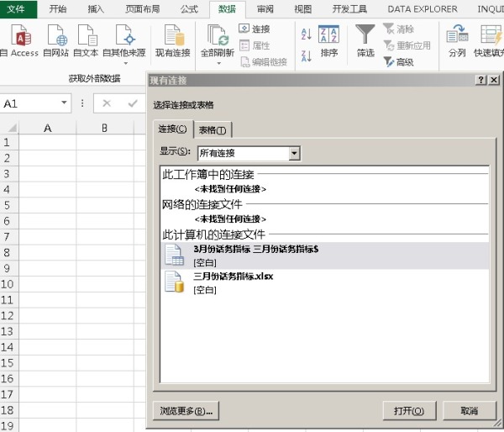This screenshot has height=432, width=504.
Task: Select the 三月份话务指标.xlsx connection
Action: (x=324, y=282)
